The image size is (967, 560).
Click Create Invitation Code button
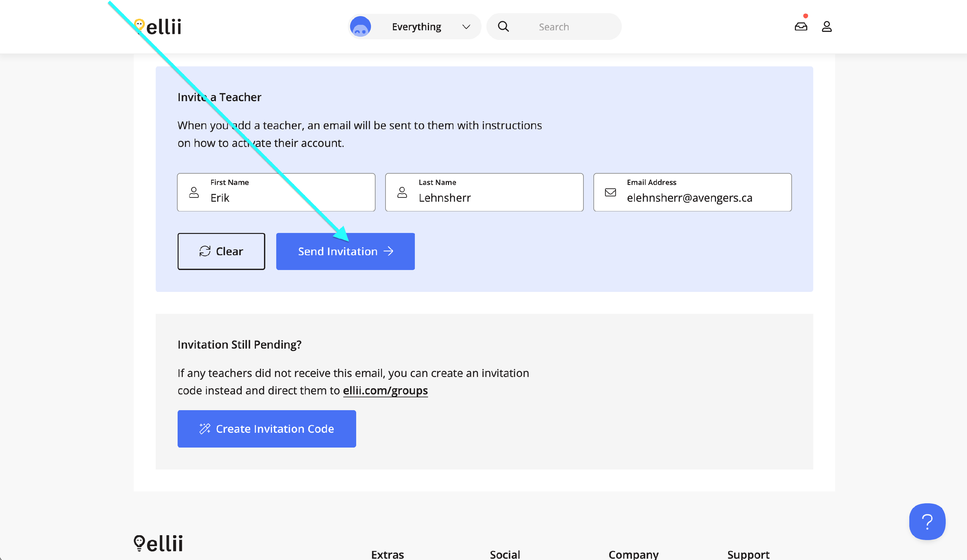pyautogui.click(x=266, y=429)
